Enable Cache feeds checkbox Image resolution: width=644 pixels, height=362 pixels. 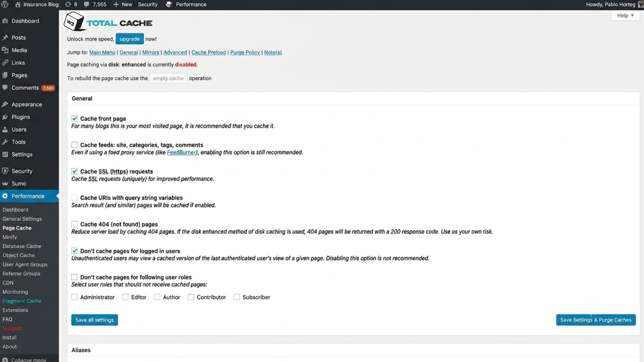pyautogui.click(x=74, y=145)
